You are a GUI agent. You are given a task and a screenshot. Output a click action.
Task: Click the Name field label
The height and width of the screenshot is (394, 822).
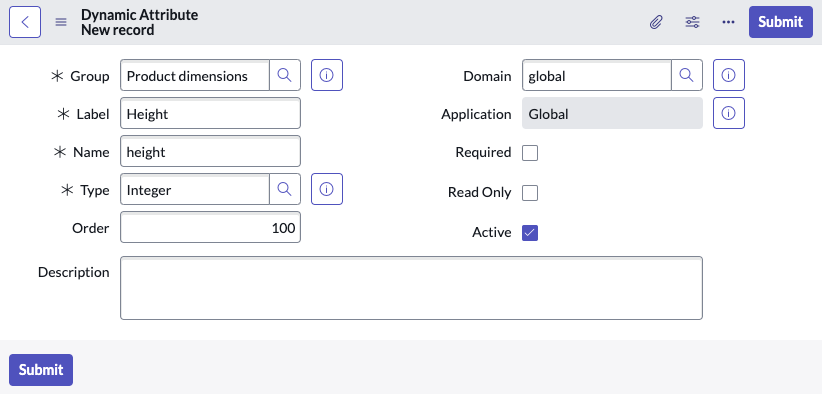point(91,152)
